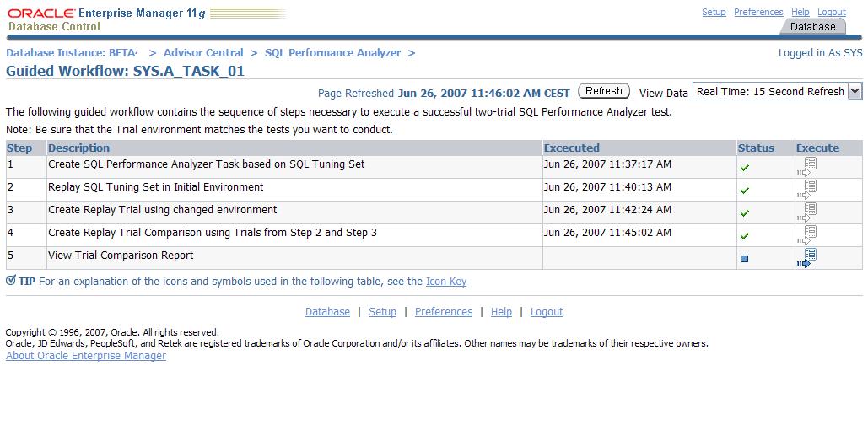Click execute icon for Replay SQL Tuning Set step
The height and width of the screenshot is (425, 868).
[x=807, y=189]
